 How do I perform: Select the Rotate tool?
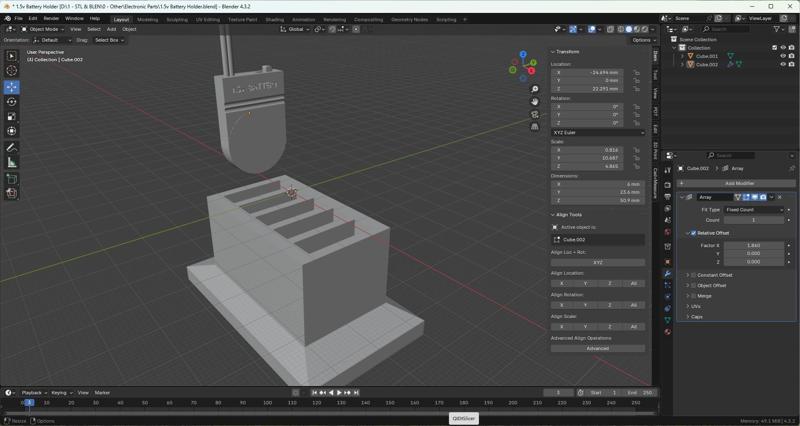12,102
